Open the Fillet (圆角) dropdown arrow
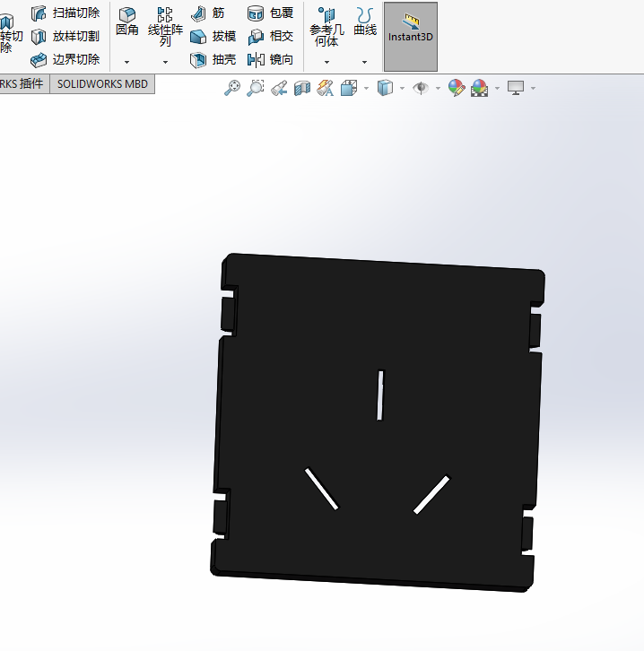The width and height of the screenshot is (644, 651). (x=127, y=62)
